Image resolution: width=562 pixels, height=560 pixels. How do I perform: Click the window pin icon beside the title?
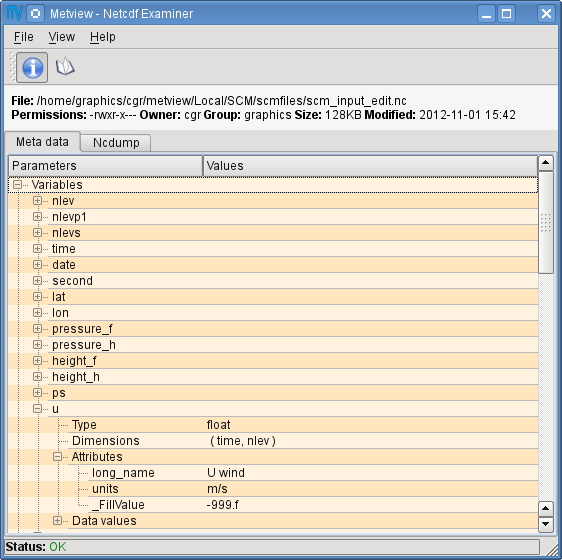(x=35, y=14)
